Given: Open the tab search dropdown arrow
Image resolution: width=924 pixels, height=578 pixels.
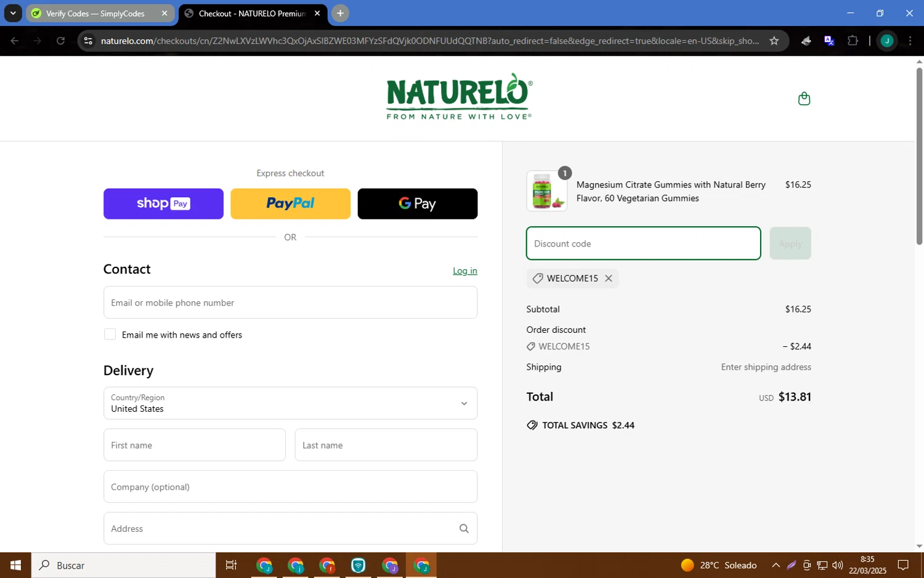Looking at the screenshot, I should [13, 13].
